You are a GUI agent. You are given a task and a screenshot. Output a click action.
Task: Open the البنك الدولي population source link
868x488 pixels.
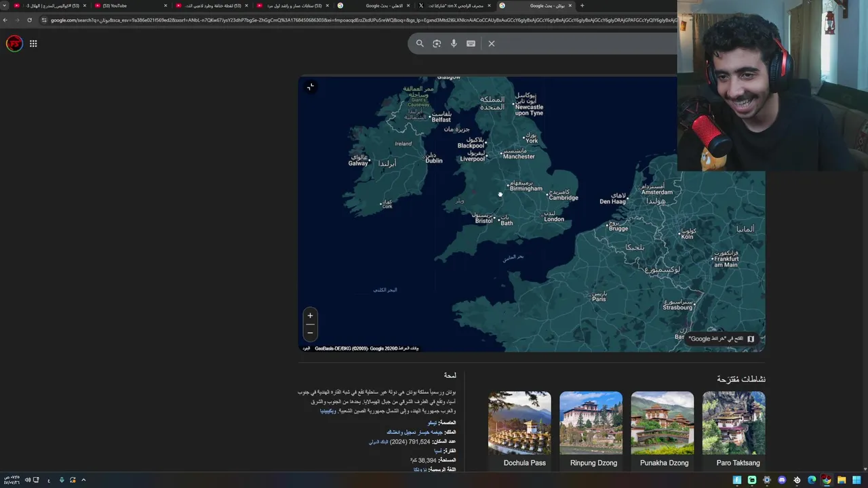click(378, 441)
